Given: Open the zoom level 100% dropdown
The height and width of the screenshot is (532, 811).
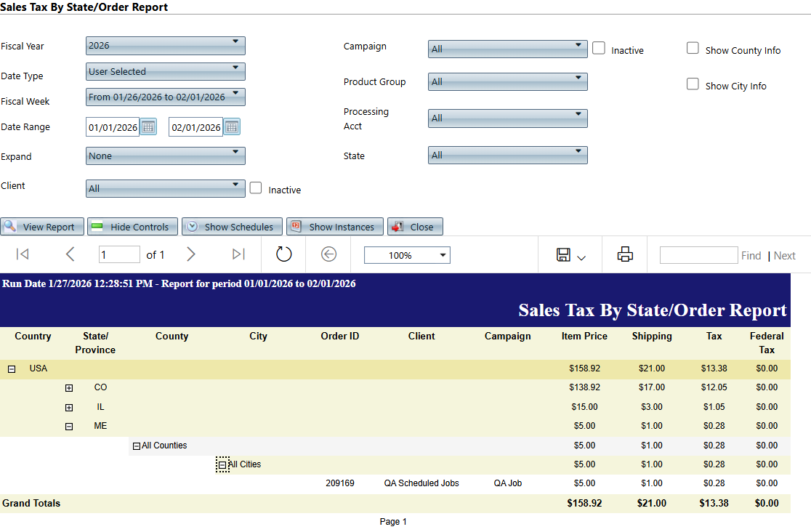Looking at the screenshot, I should [x=407, y=255].
